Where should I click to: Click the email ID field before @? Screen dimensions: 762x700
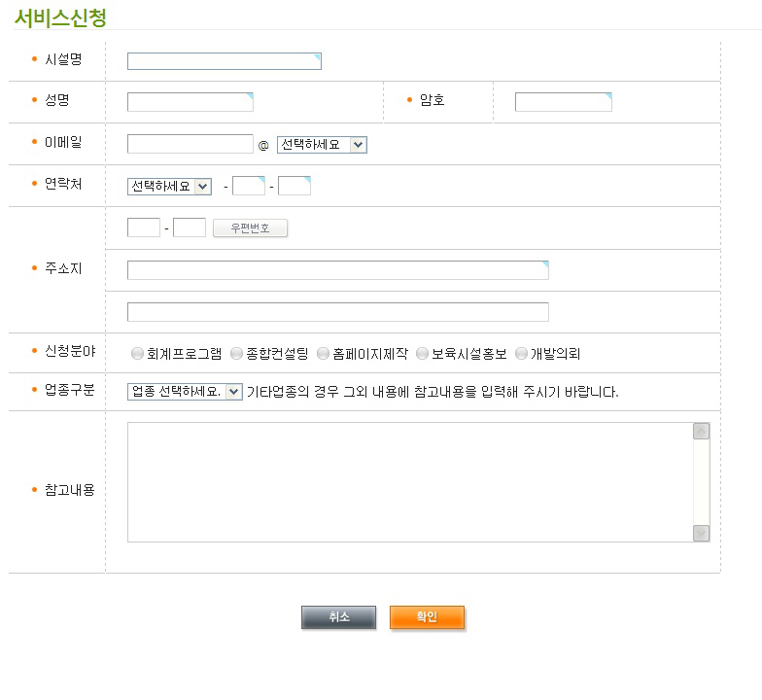(x=190, y=144)
